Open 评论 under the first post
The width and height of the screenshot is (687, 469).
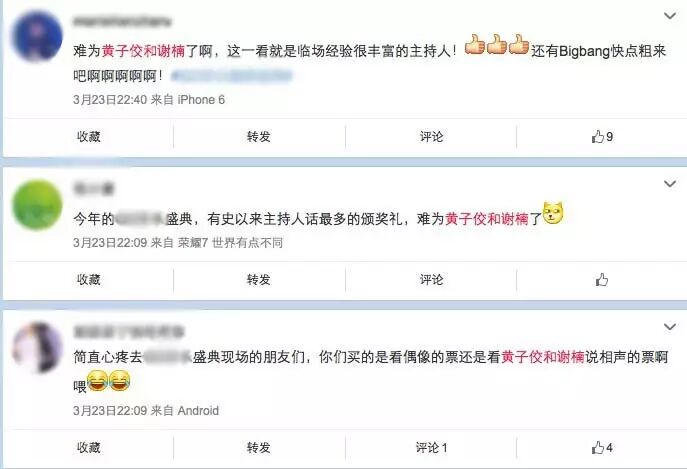pyautogui.click(x=432, y=137)
